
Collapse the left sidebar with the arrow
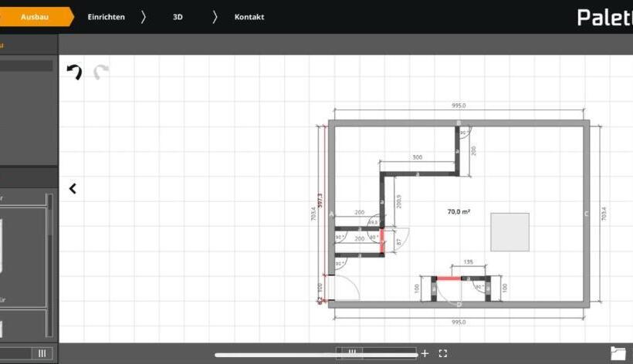pos(73,188)
